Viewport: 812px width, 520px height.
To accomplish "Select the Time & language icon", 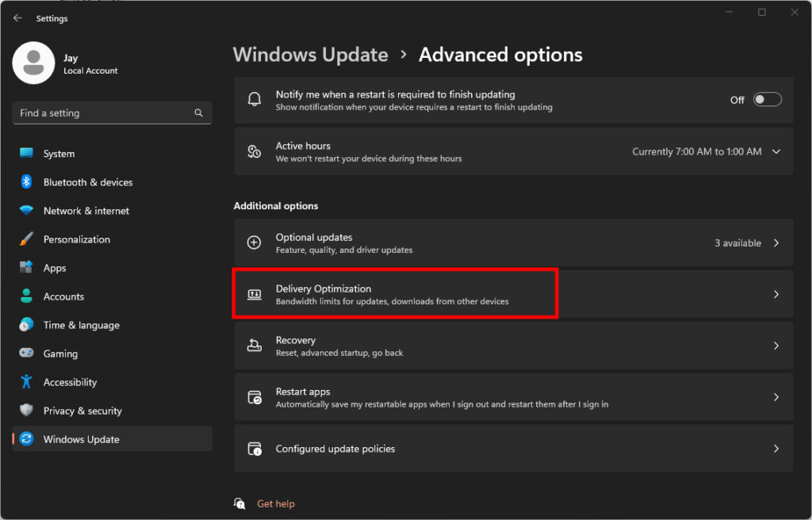I will click(26, 324).
